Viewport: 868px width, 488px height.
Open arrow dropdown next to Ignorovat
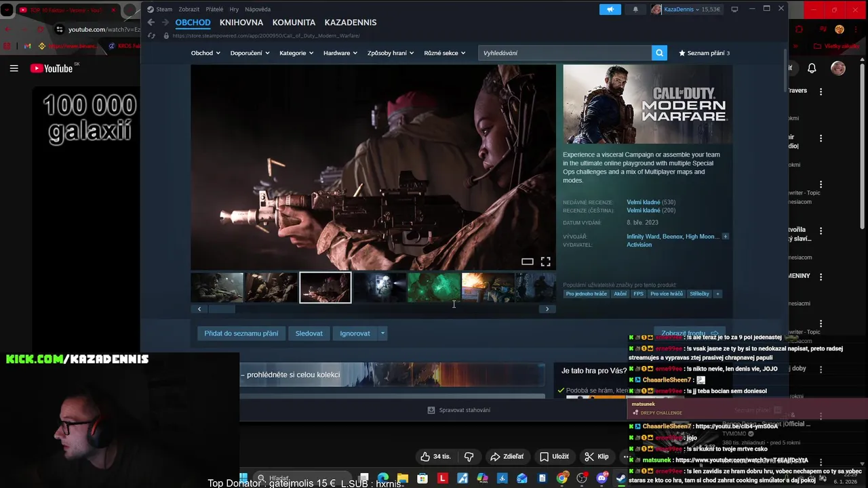coord(382,333)
